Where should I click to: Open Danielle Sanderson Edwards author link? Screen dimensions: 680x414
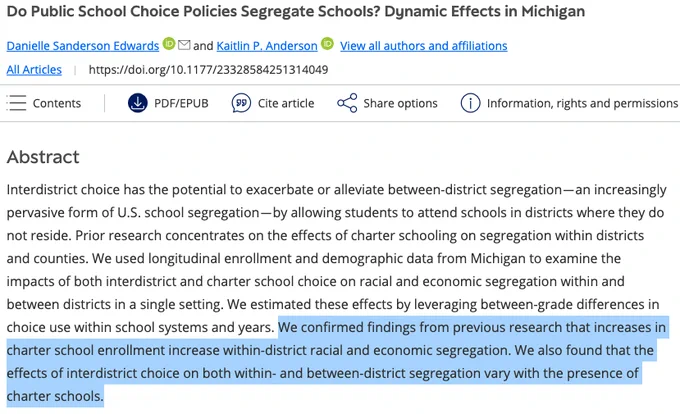[x=83, y=46]
